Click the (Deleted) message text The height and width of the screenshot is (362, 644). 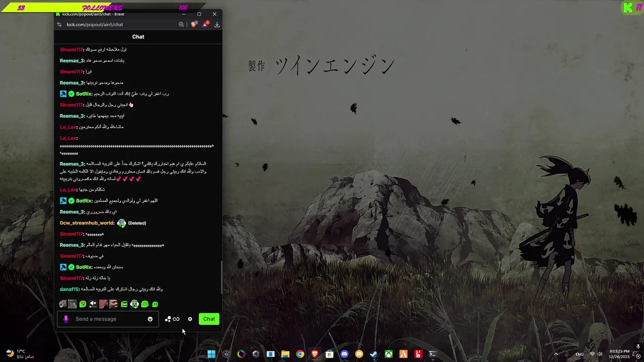[137, 223]
